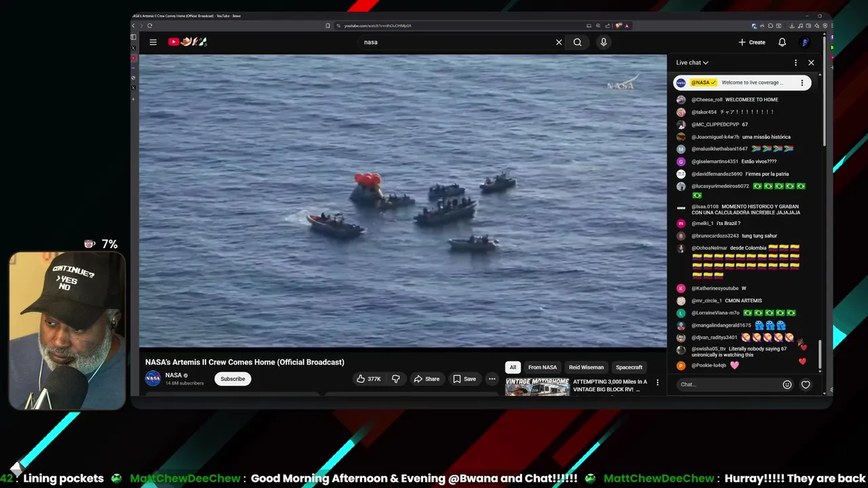Open the NASA channel name link
This screenshot has width=868, height=488.
tap(174, 375)
